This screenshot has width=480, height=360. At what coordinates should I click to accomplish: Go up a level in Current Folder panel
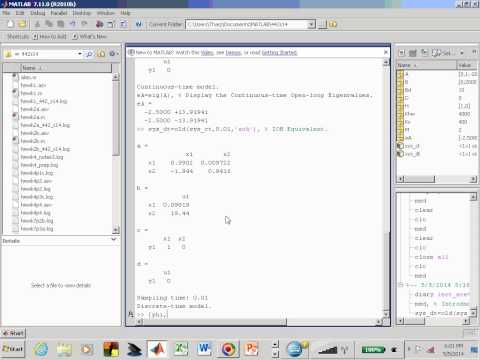pos(101,54)
